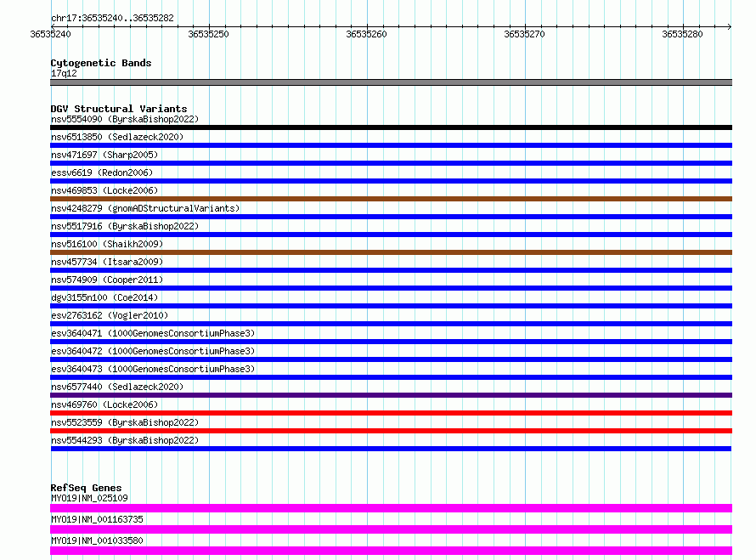Open variant essv6619 (Redon2006) label
The image size is (756, 560).
click(x=102, y=173)
